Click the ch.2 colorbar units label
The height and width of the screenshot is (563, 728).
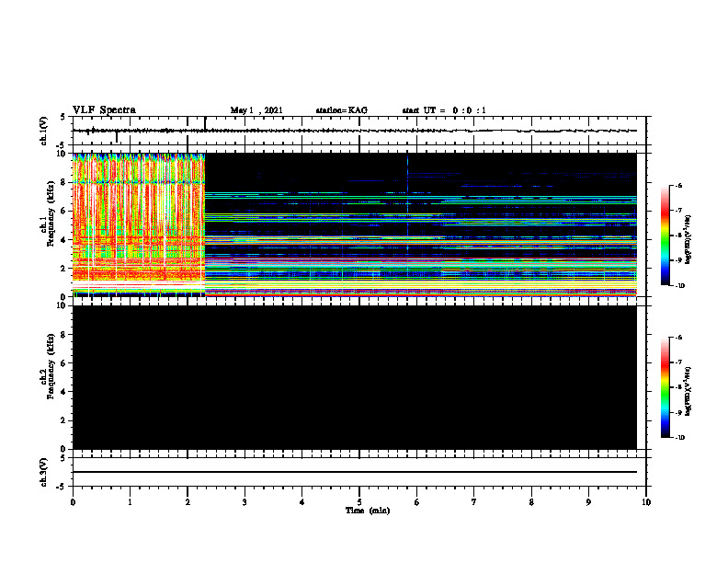(688, 391)
